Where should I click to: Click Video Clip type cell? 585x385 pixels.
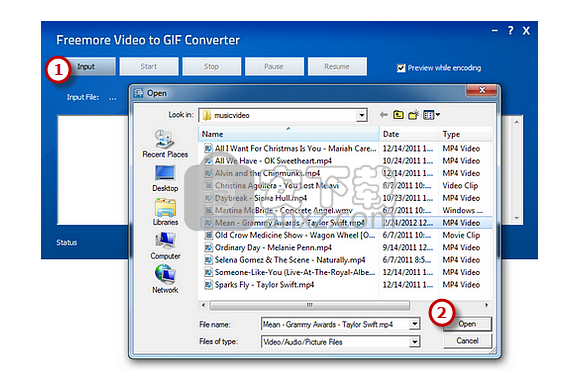pyautogui.click(x=460, y=185)
